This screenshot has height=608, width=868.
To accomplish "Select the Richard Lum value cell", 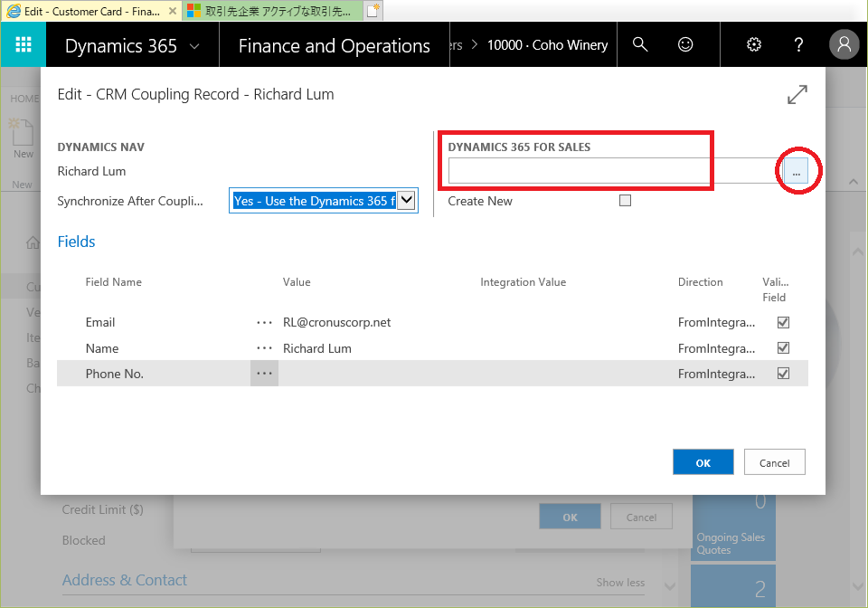I will tap(316, 348).
